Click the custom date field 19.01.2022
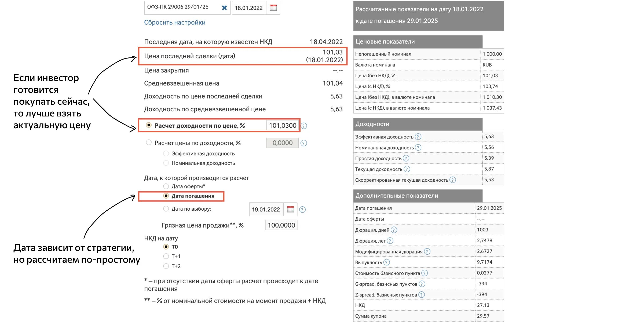The image size is (644, 322). pos(266,210)
